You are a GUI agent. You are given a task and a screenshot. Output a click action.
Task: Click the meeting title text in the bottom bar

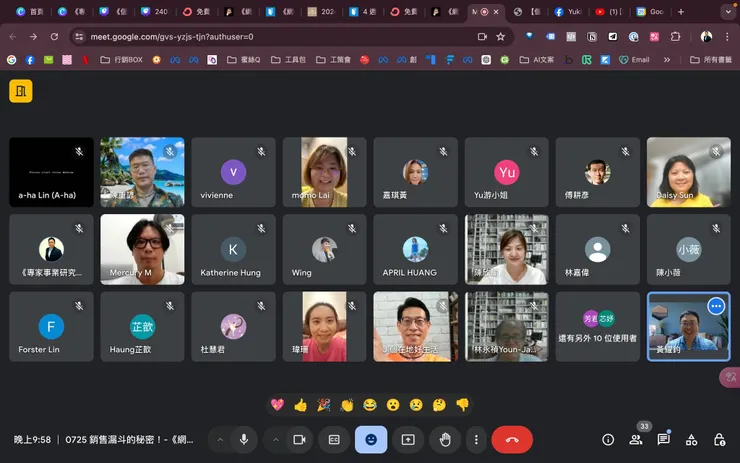point(129,440)
